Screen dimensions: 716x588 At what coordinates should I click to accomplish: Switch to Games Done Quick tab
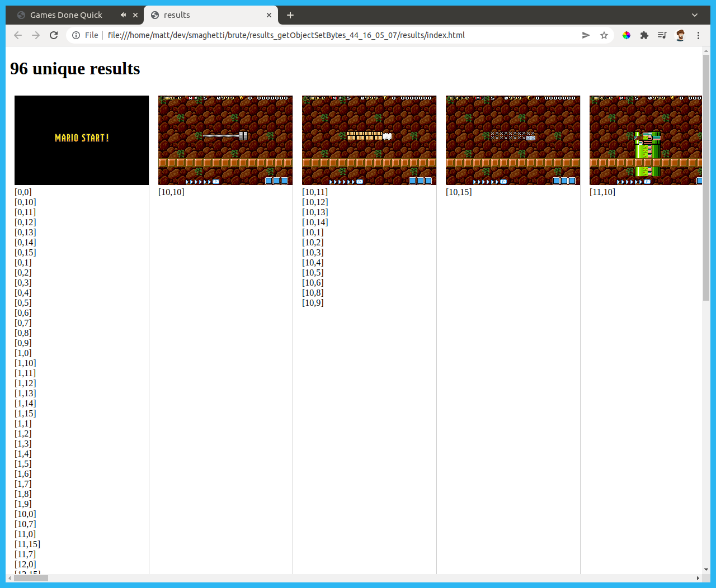pyautogui.click(x=76, y=15)
